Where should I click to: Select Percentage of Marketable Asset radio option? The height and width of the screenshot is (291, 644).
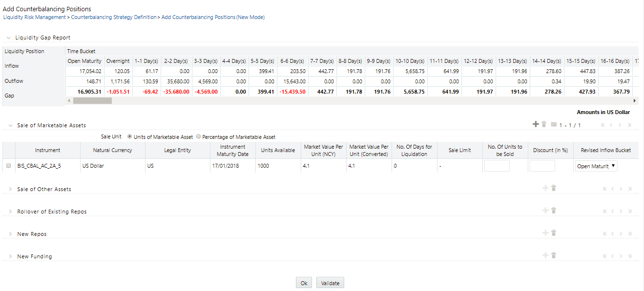pyautogui.click(x=198, y=137)
